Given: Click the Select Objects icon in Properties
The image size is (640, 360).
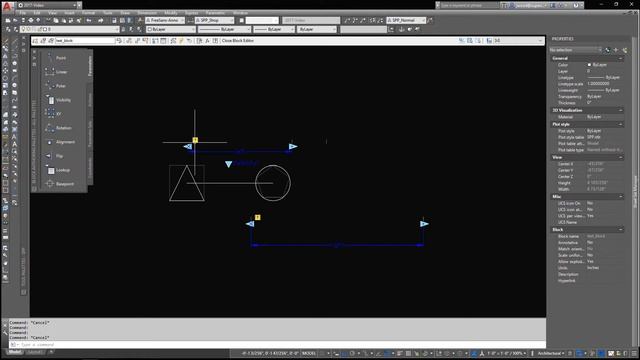Looking at the screenshot, I should click(616, 50).
